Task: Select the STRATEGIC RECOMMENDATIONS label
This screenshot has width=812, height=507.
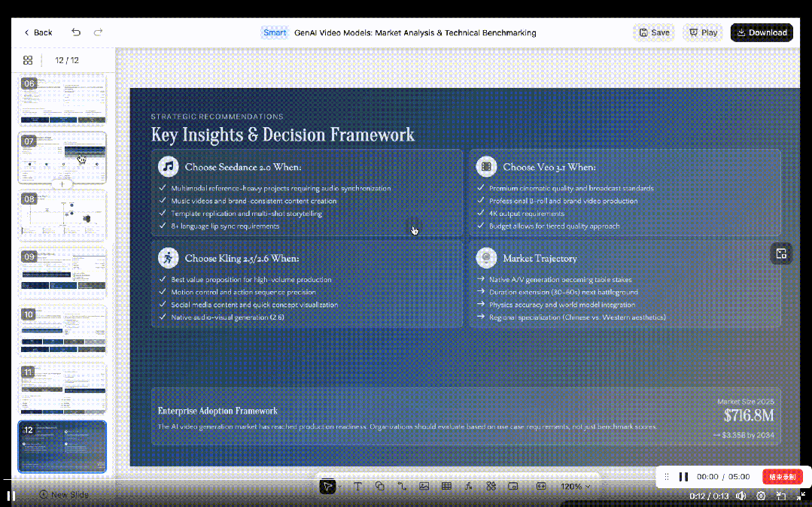Action: pos(217,117)
